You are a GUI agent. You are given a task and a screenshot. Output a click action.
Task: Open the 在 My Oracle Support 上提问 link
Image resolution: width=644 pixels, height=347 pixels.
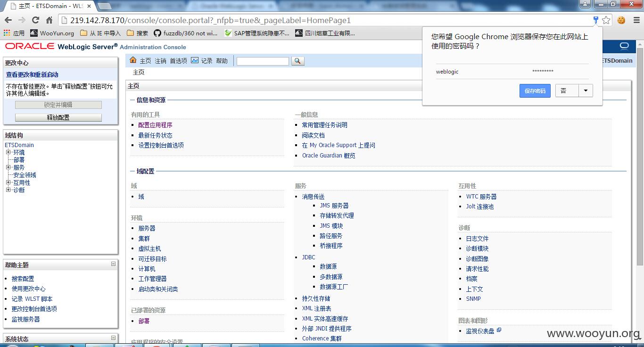coord(339,145)
